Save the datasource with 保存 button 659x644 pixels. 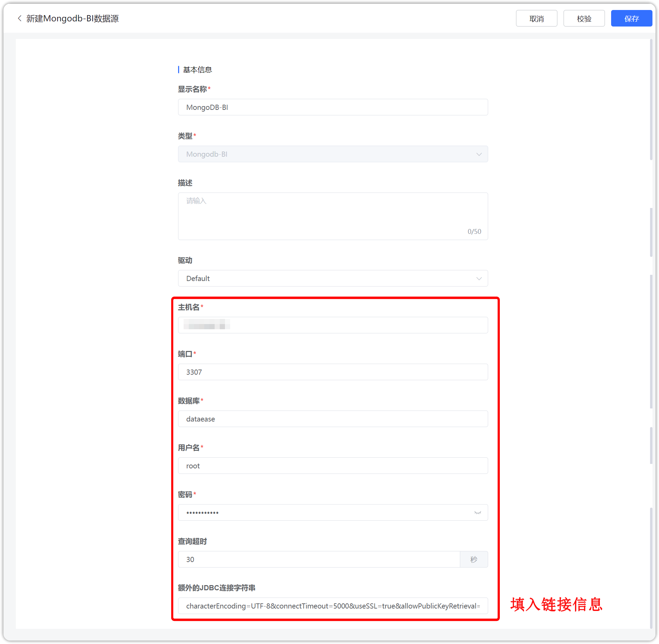click(631, 19)
